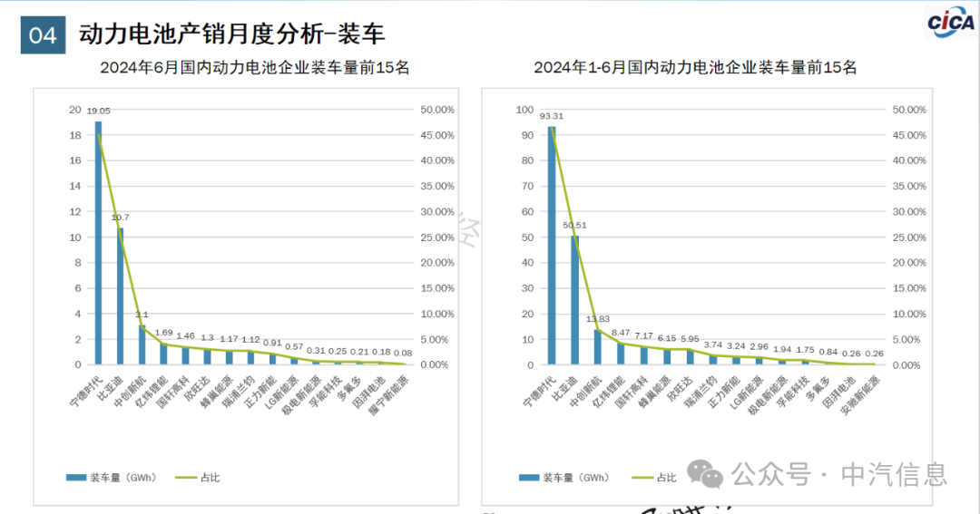Click the green 占比 legend line in 1-6月 chart
The image size is (980, 514).
click(642, 478)
